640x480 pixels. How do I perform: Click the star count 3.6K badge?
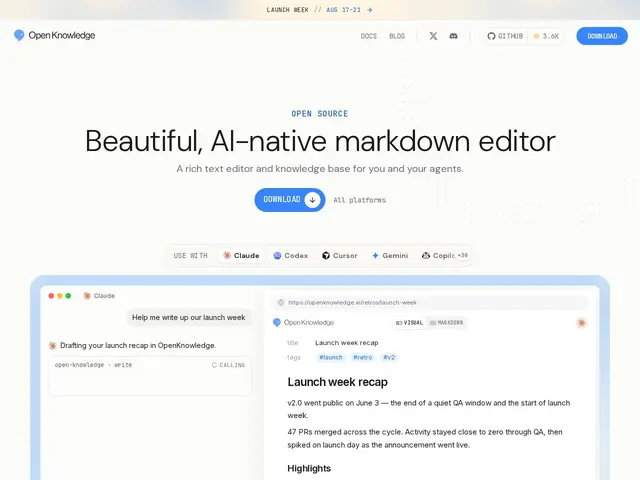tap(546, 36)
